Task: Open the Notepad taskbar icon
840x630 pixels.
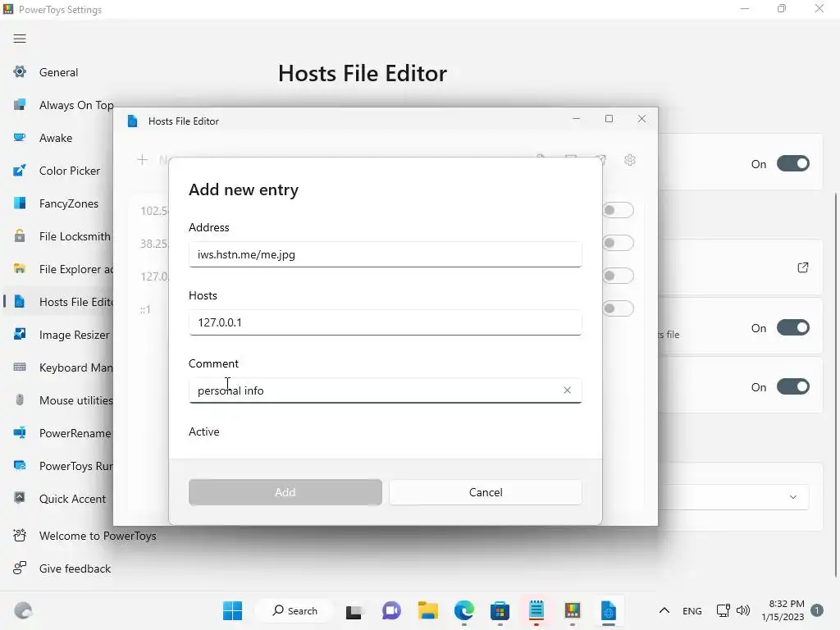Action: 536,610
